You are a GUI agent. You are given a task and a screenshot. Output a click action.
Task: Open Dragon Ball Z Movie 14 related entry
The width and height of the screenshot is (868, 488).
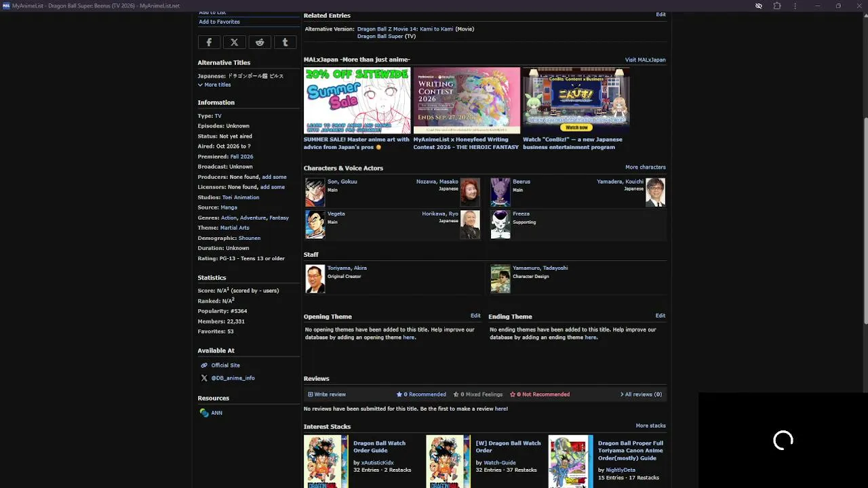tap(406, 29)
